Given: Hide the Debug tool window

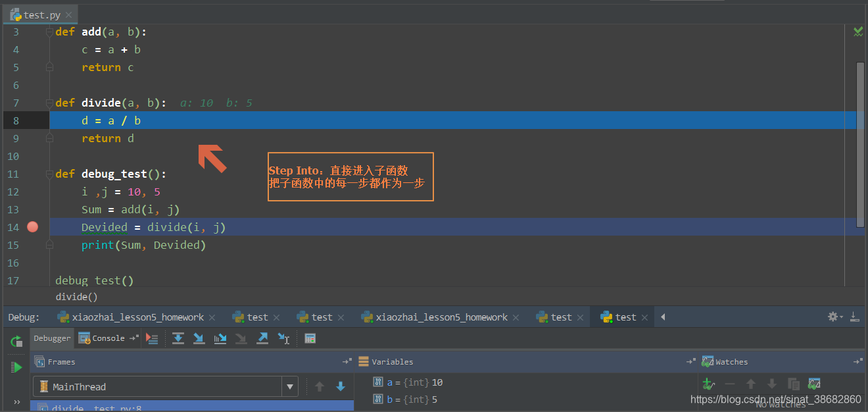Looking at the screenshot, I should tap(855, 317).
